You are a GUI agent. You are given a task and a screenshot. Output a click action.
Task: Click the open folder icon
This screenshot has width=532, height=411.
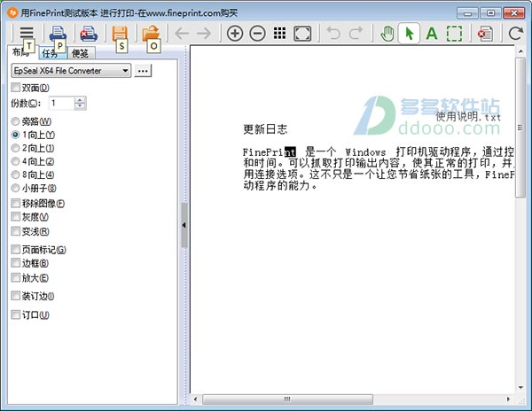point(151,33)
